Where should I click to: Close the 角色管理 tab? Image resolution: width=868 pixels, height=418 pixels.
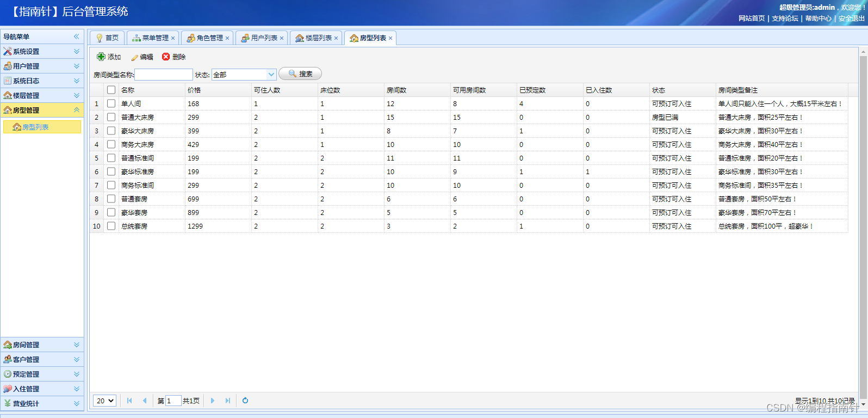click(227, 38)
